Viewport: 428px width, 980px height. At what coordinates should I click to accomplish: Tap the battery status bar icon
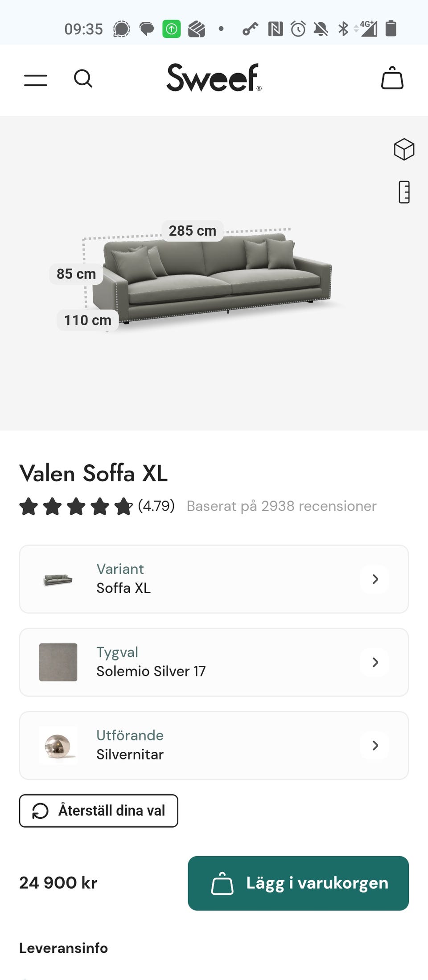(391, 29)
